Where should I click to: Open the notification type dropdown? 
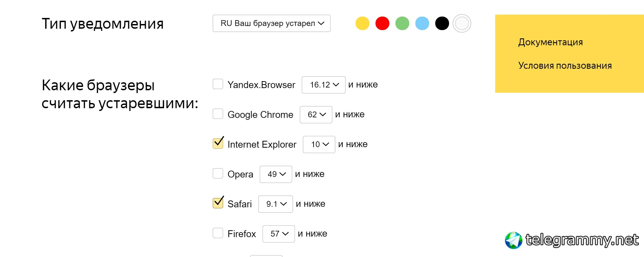pos(272,23)
